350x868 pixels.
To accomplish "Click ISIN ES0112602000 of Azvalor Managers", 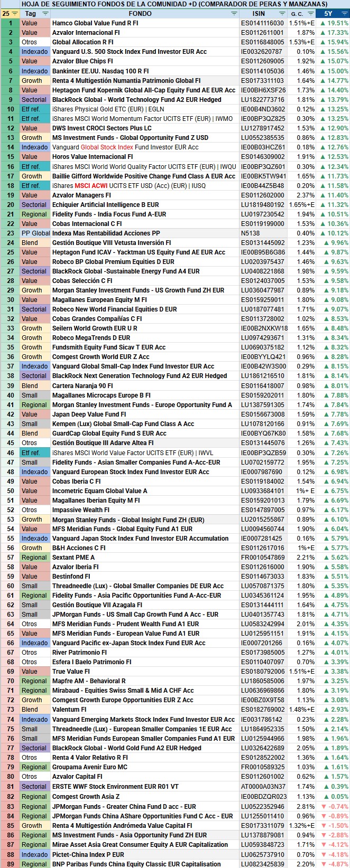I will point(263,195).
